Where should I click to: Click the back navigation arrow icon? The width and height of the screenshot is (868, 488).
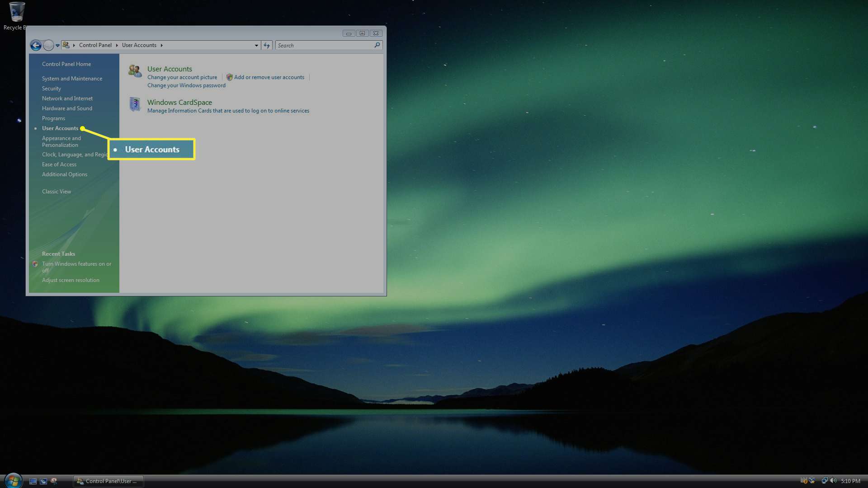click(x=36, y=45)
